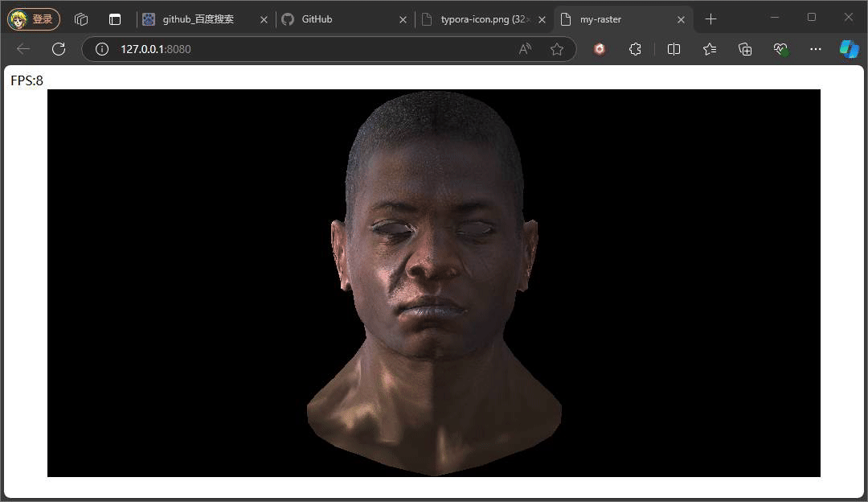Image resolution: width=868 pixels, height=502 pixels.
Task: Close the browser window
Action: pos(848,18)
